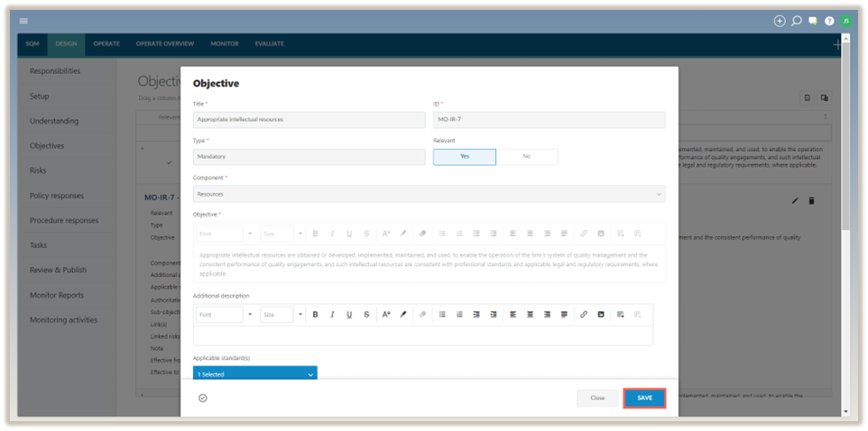Expand the Component dropdown showing Resources
Viewport: 868px width, 431px height.
tap(429, 194)
